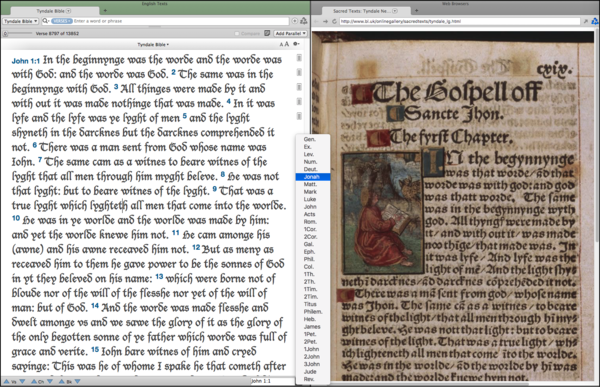Open the Add Parallel dropdown
The image size is (600, 387).
click(290, 33)
